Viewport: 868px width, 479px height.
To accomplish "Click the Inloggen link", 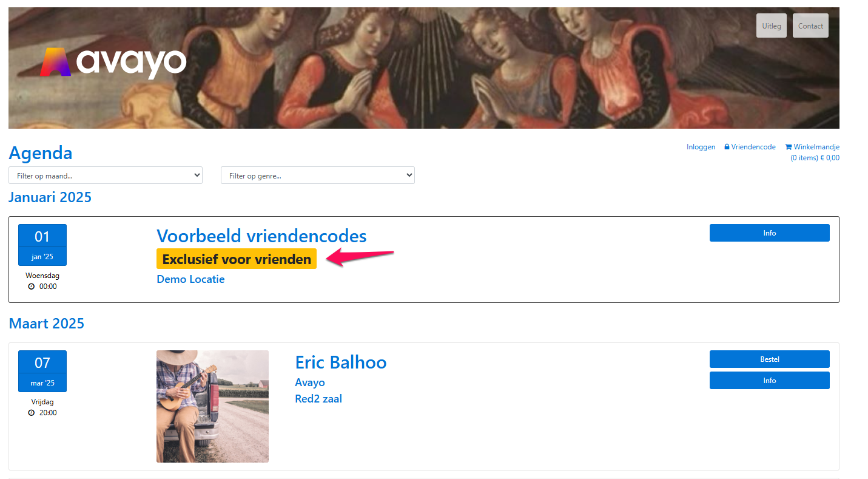I will [x=701, y=147].
